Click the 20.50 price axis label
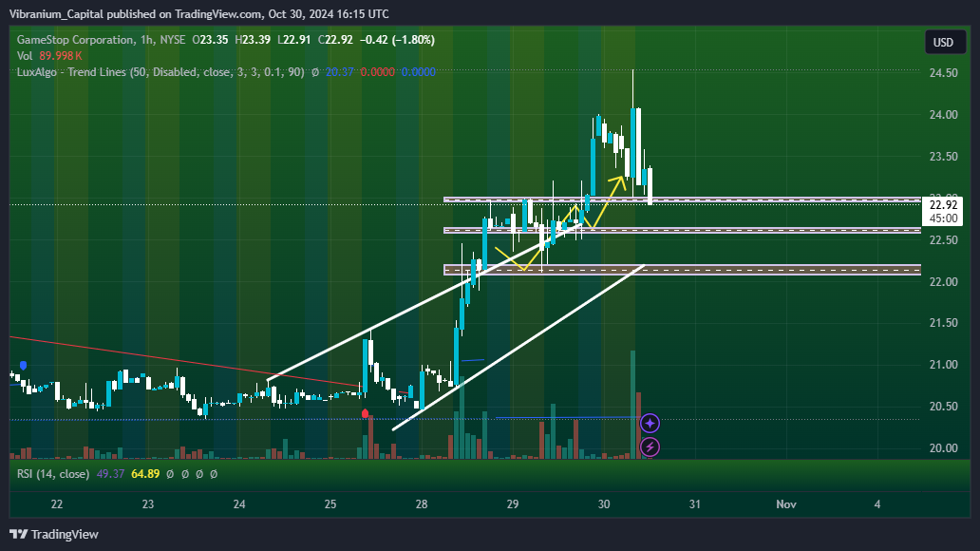This screenshot has height=551, width=980. pyautogui.click(x=943, y=407)
